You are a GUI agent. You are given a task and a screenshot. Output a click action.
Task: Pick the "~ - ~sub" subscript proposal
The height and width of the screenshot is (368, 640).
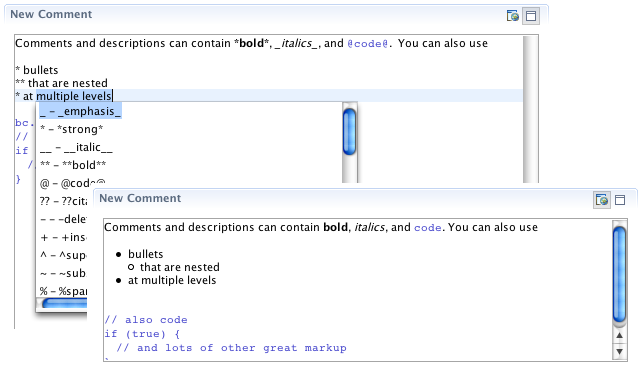(63, 273)
